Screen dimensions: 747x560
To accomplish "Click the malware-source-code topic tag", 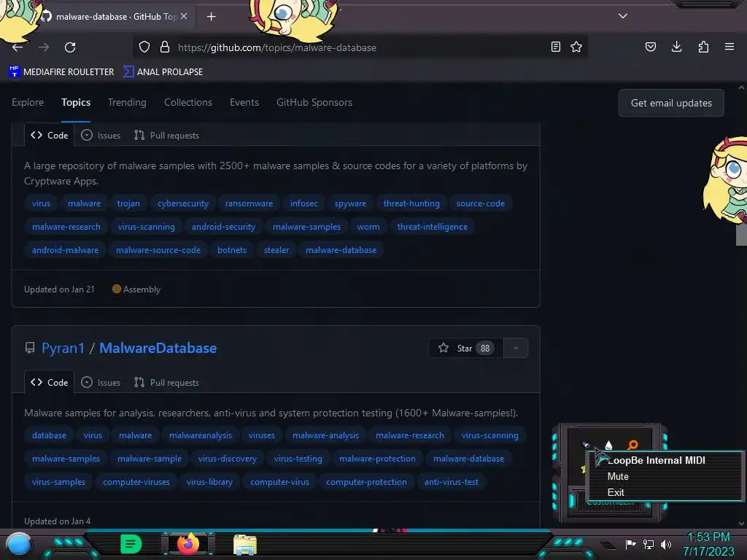I will (x=158, y=250).
